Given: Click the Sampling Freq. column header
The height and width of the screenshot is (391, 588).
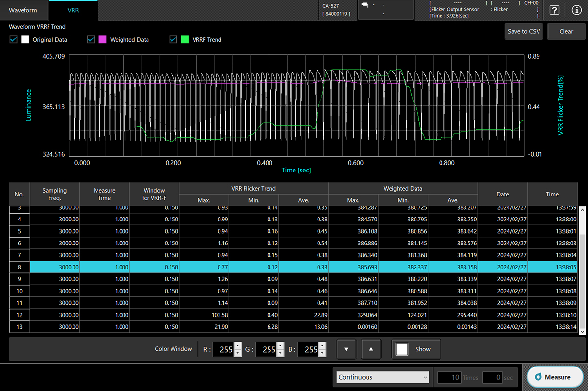Looking at the screenshot, I should [54, 194].
